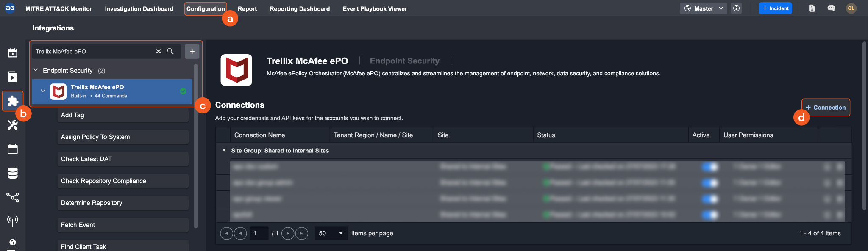Click the + Connection button

pyautogui.click(x=826, y=108)
